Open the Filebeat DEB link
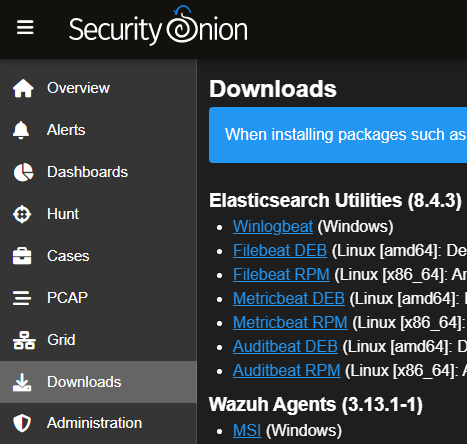Viewport: 467px width, 444px height. coord(280,251)
